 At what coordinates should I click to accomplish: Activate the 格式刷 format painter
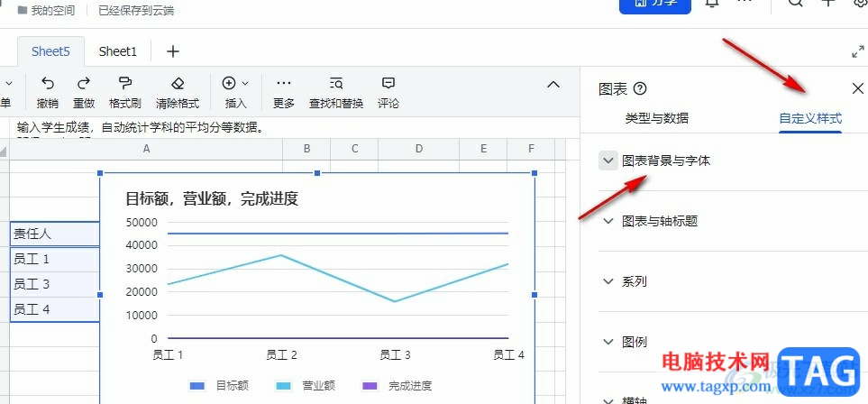[125, 93]
